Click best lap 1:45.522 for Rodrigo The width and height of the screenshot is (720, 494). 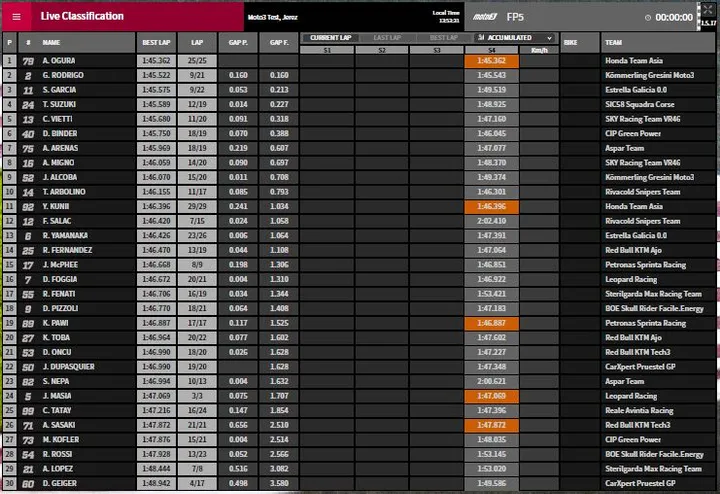click(x=156, y=75)
